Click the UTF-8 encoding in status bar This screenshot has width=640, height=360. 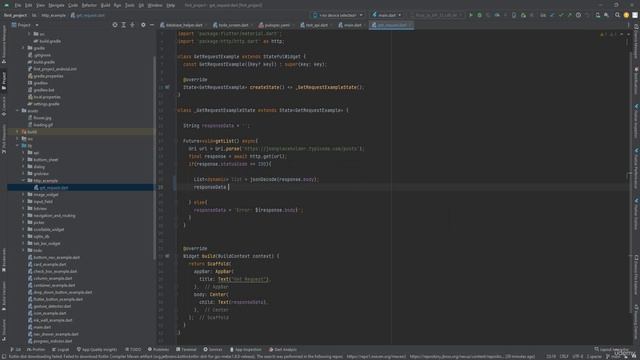[x=578, y=356]
